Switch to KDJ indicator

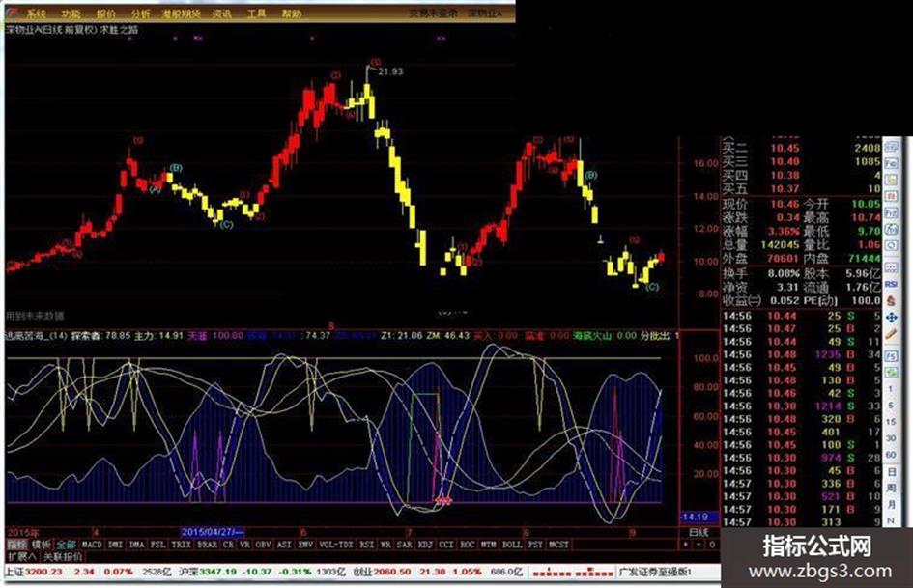click(x=426, y=545)
